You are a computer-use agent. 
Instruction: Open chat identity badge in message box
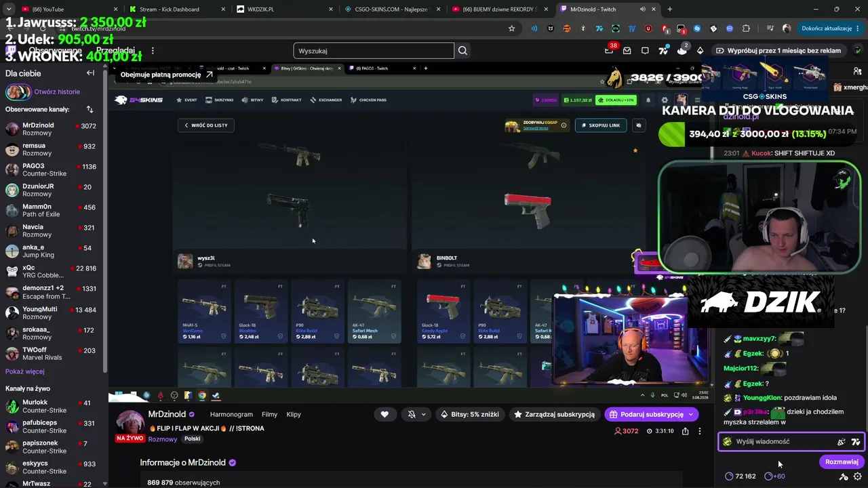(728, 442)
